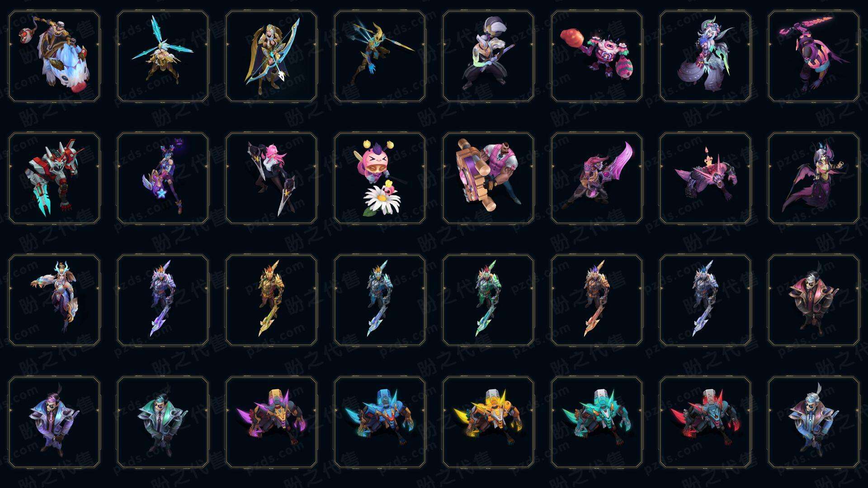The image size is (868, 488).
Task: Click the Braum pink vest door-shield skin
Action: coord(488,178)
